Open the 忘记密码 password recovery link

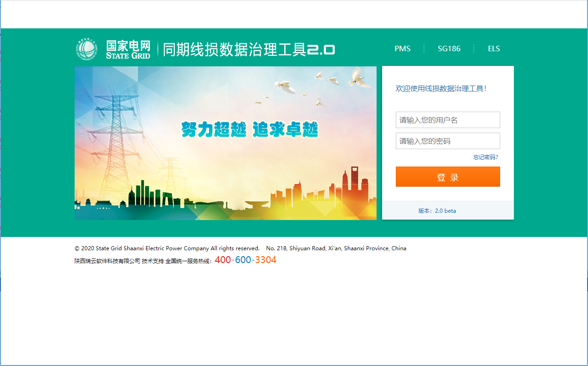pos(485,157)
